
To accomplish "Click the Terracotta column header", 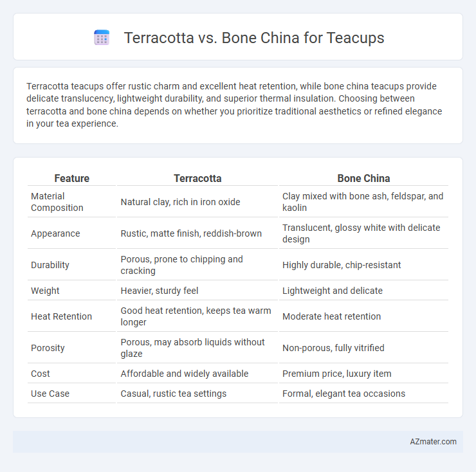I will click(x=197, y=179).
